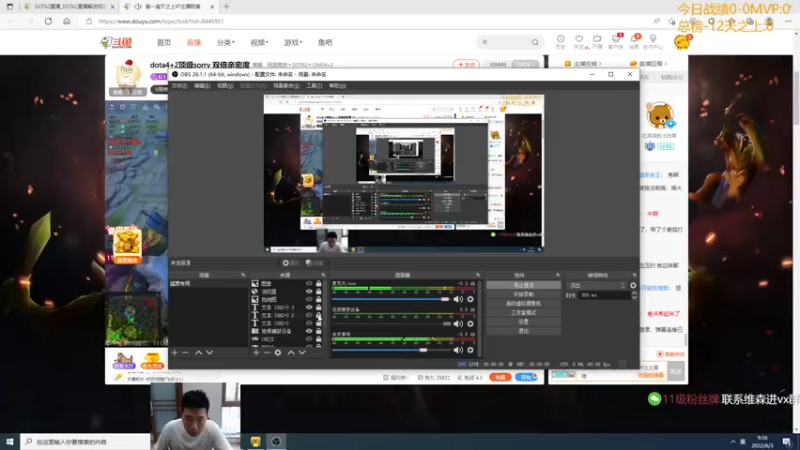
Task: Open Douyu messages bell icon
Action: point(634,39)
